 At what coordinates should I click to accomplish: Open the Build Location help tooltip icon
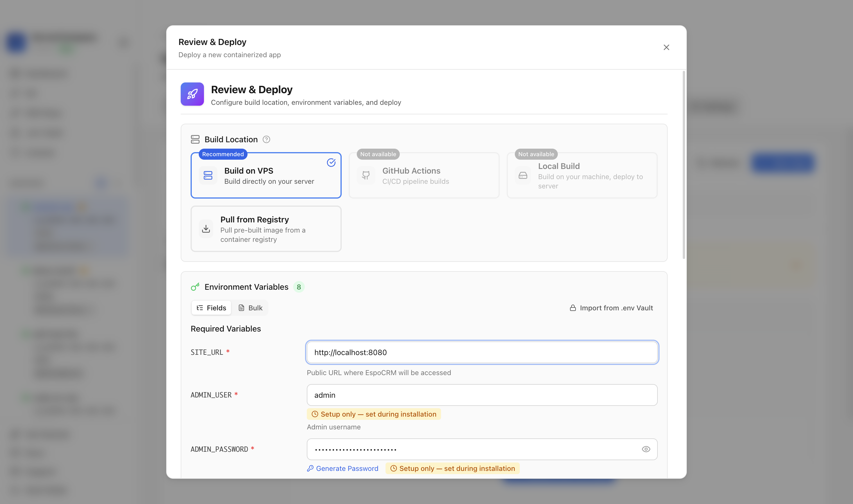coord(266,140)
